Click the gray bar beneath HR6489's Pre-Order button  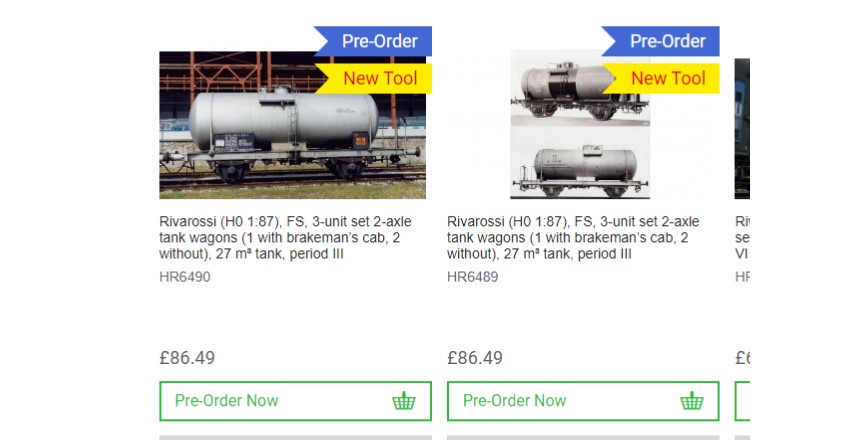(x=583, y=437)
